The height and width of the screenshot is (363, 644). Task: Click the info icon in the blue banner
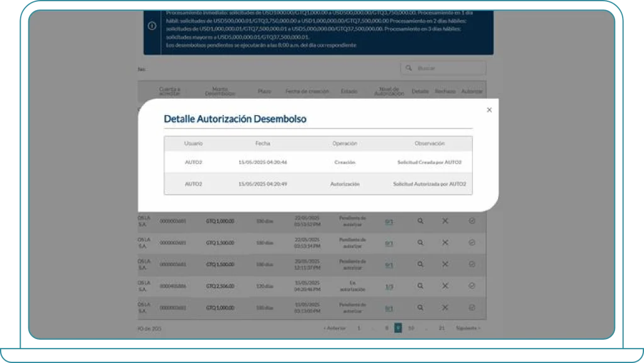(x=152, y=26)
